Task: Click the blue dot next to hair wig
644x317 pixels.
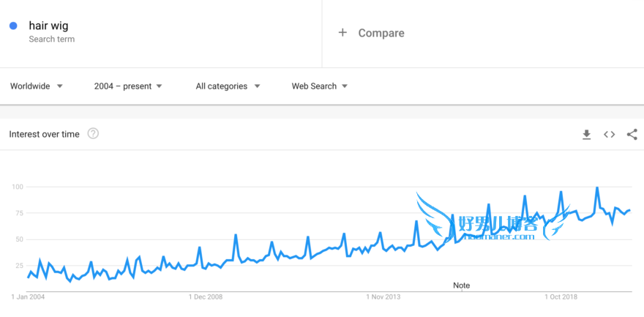Action: point(13,26)
